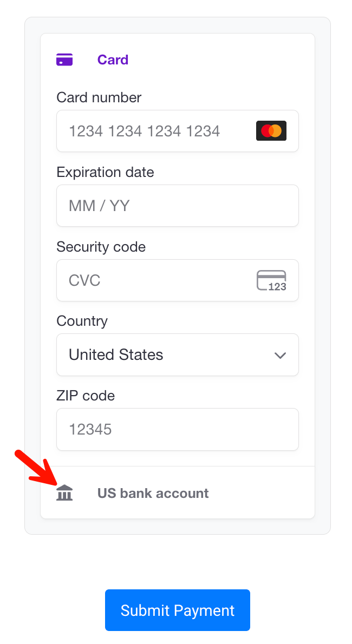The width and height of the screenshot is (352, 644).
Task: Click the "United States" text in selector
Action: pos(116,355)
